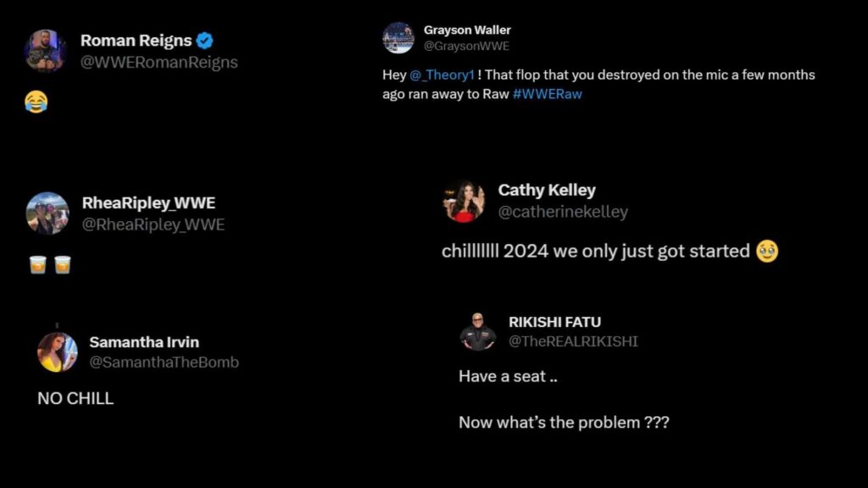Click the Cathy Kelley display name
The image size is (868, 488).
click(x=547, y=190)
